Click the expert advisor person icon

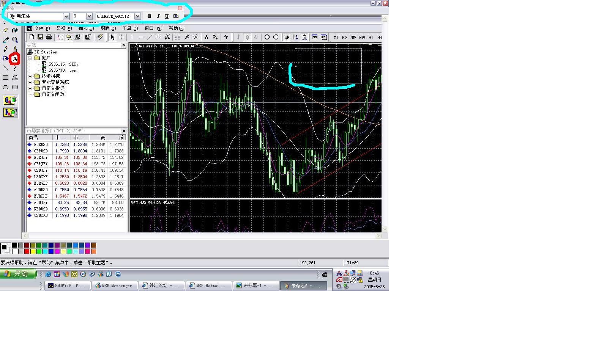tap(304, 37)
